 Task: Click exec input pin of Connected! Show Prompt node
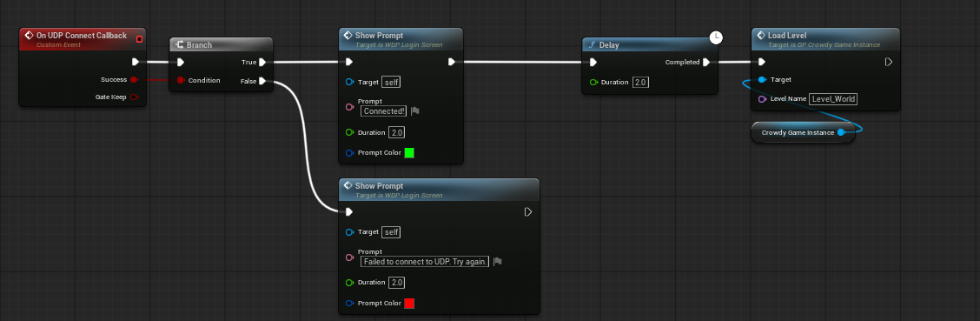coord(348,62)
